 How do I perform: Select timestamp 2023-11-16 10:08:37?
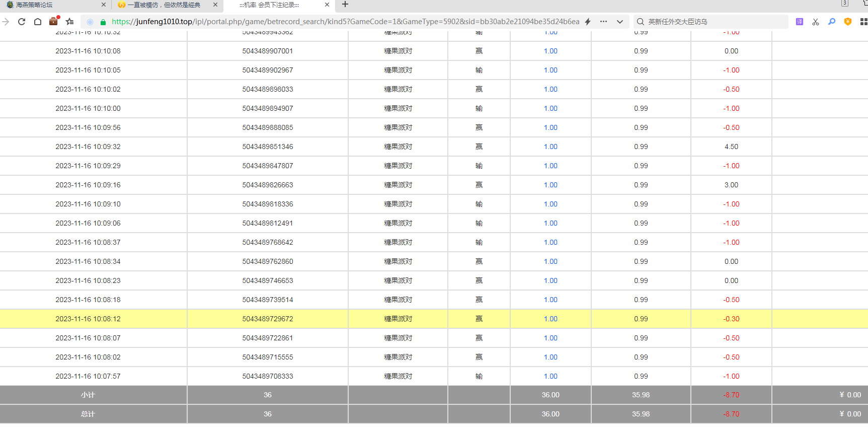pos(88,242)
